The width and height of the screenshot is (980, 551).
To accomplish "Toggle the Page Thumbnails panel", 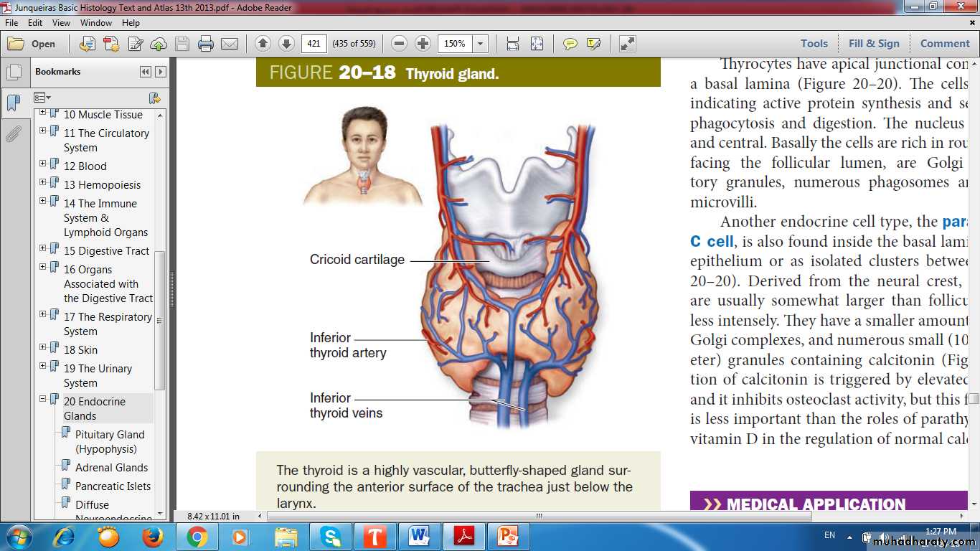I will (x=13, y=72).
